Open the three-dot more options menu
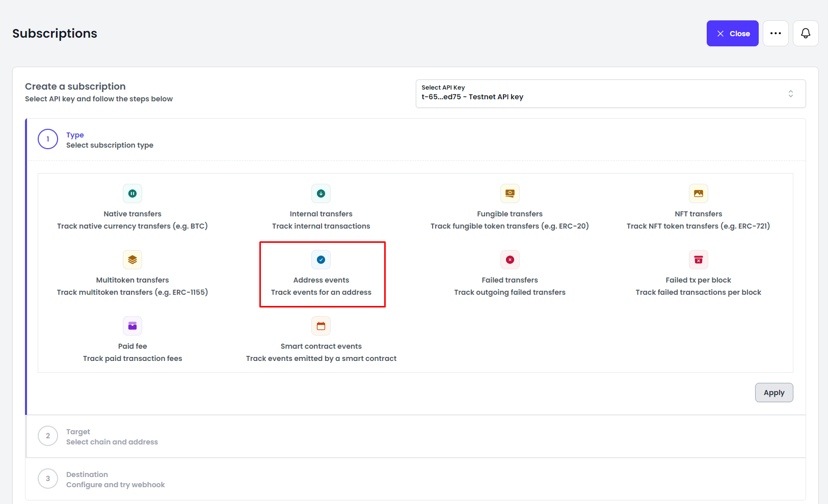This screenshot has width=828, height=504. coord(776,34)
